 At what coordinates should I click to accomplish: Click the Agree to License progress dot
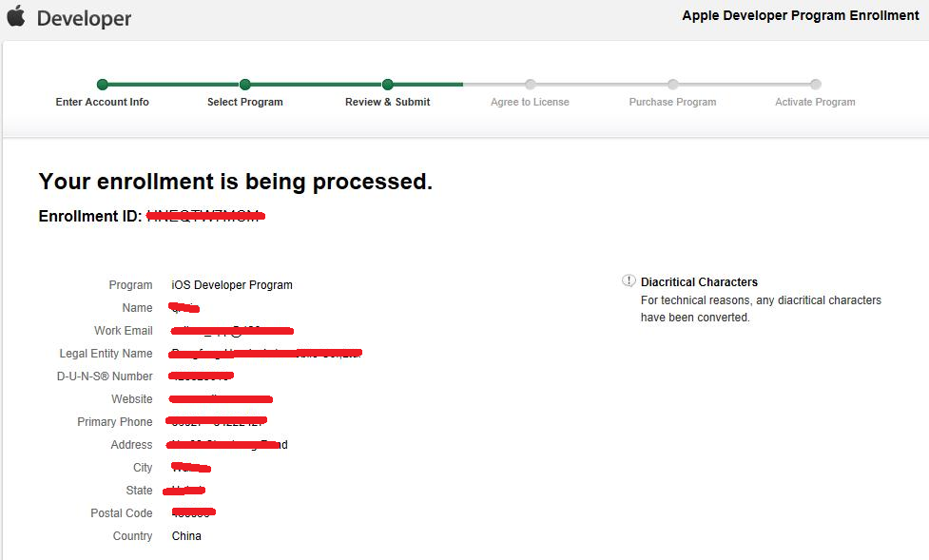point(531,85)
